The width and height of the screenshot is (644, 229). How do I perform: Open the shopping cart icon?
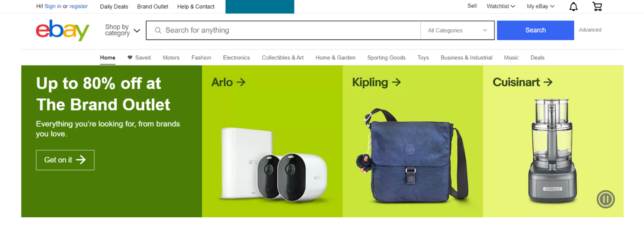pos(597,6)
